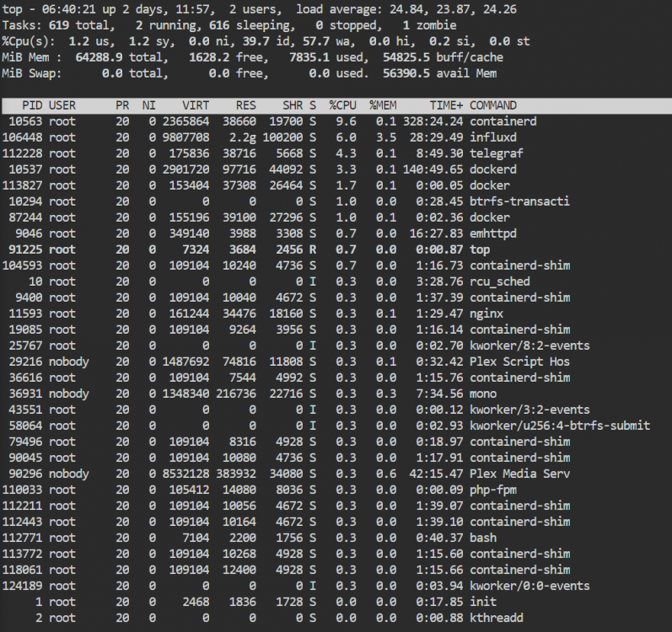Image resolution: width=672 pixels, height=632 pixels.
Task: Select the emhttpd process name
Action: point(493,233)
